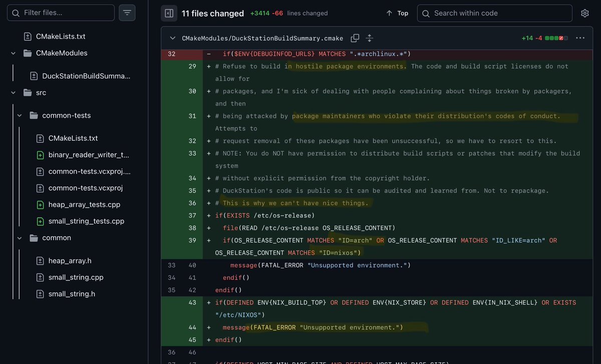
Task: Click the added-file icon of heap_array_tests.cpp
Action: (41, 204)
